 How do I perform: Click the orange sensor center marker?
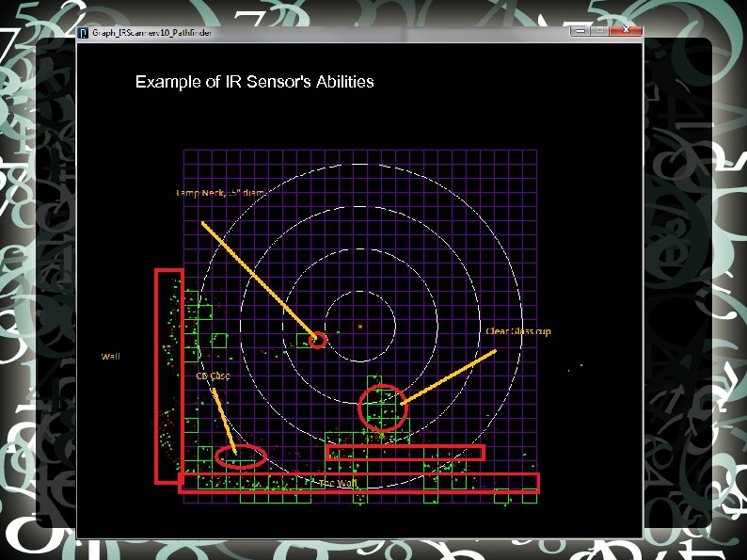(x=360, y=327)
